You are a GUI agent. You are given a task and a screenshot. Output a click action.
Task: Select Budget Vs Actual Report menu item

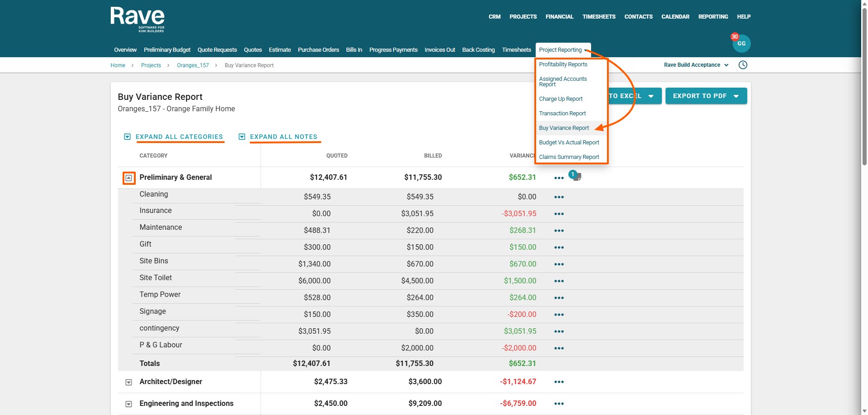[x=569, y=143]
